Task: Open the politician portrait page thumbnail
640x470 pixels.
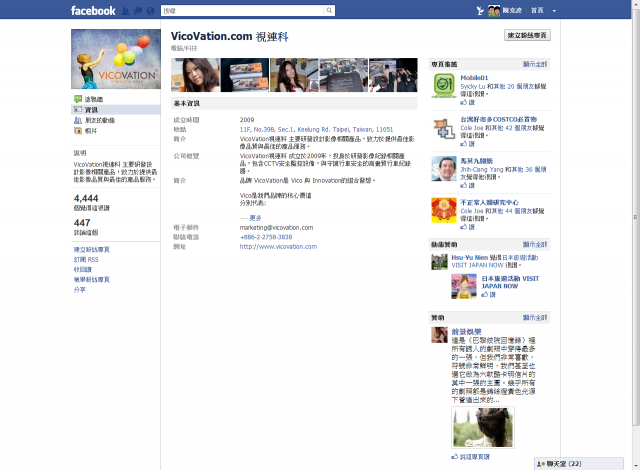Action: click(x=444, y=169)
